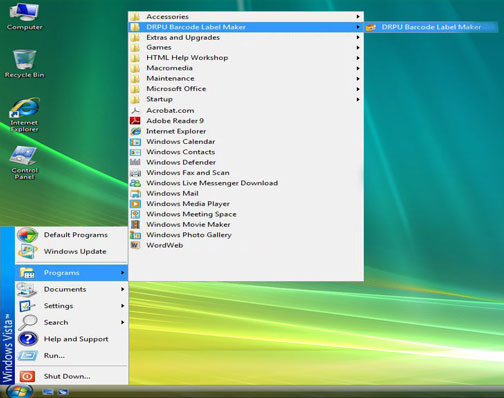Viewport: 504px width, 398px height.
Task: Click the first quick launch taskbar icon
Action: tap(48, 391)
